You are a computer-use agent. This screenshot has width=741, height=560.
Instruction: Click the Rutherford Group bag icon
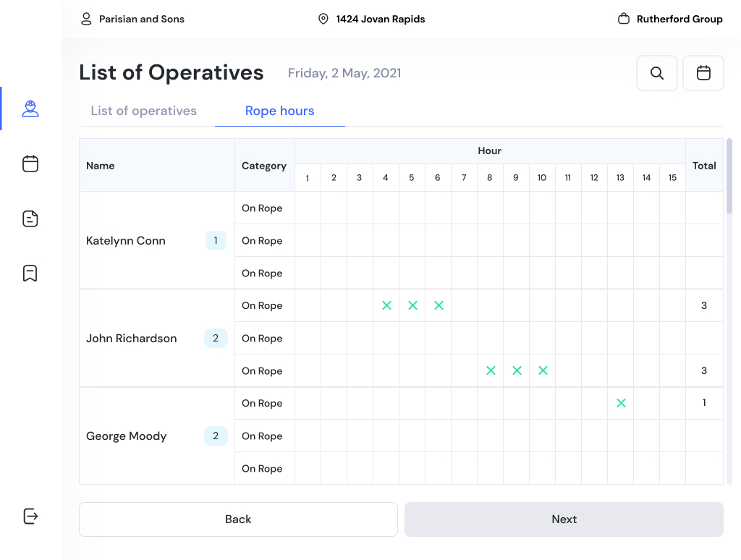click(x=624, y=19)
